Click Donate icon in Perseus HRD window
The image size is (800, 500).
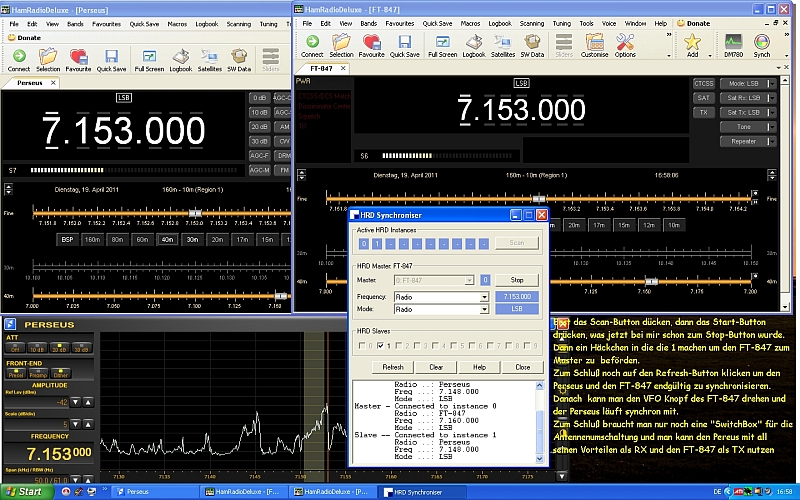pos(12,38)
